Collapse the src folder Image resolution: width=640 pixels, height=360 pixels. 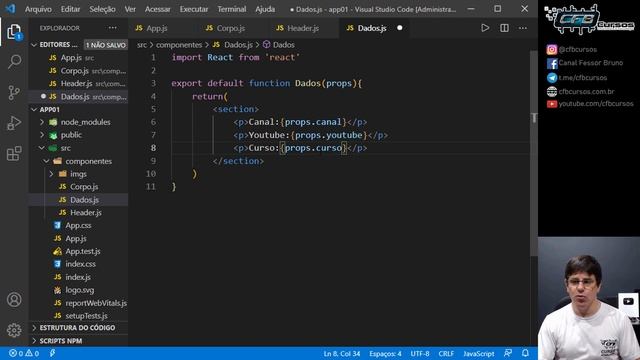coord(42,148)
